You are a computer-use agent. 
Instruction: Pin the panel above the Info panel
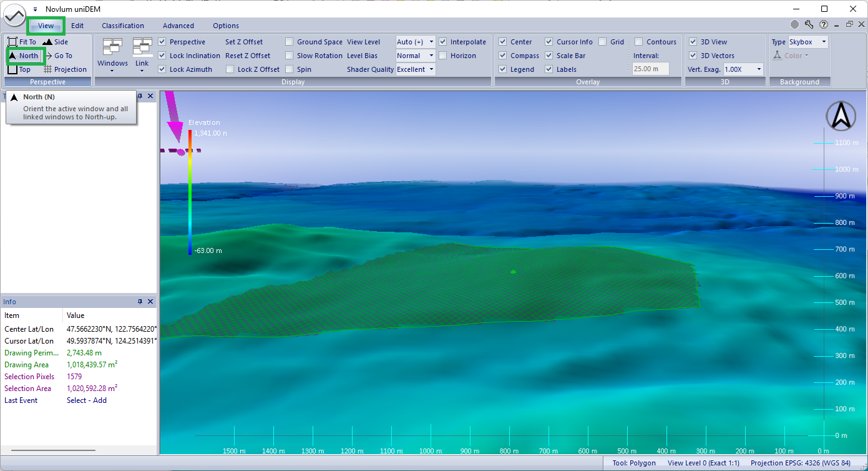pyautogui.click(x=140, y=96)
